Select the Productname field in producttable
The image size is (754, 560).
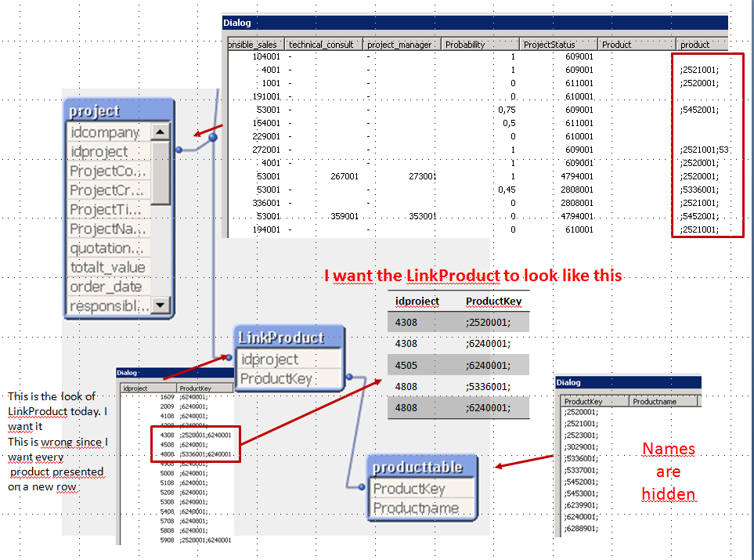(423, 508)
